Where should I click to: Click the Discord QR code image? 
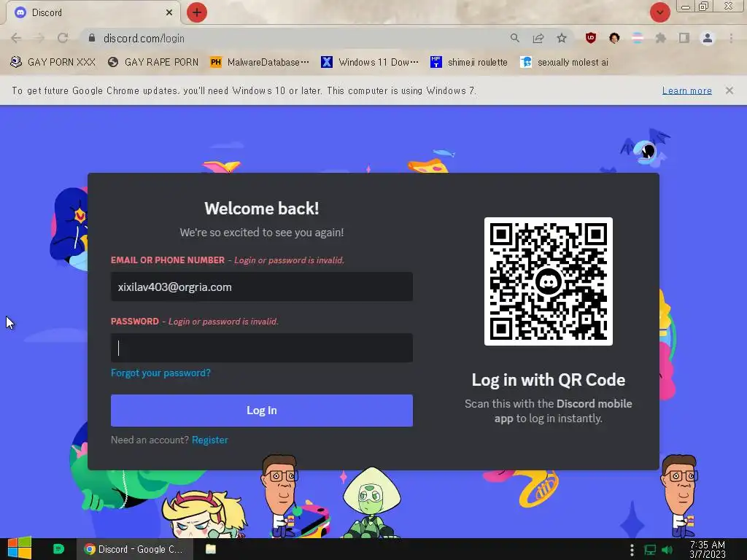(x=549, y=281)
